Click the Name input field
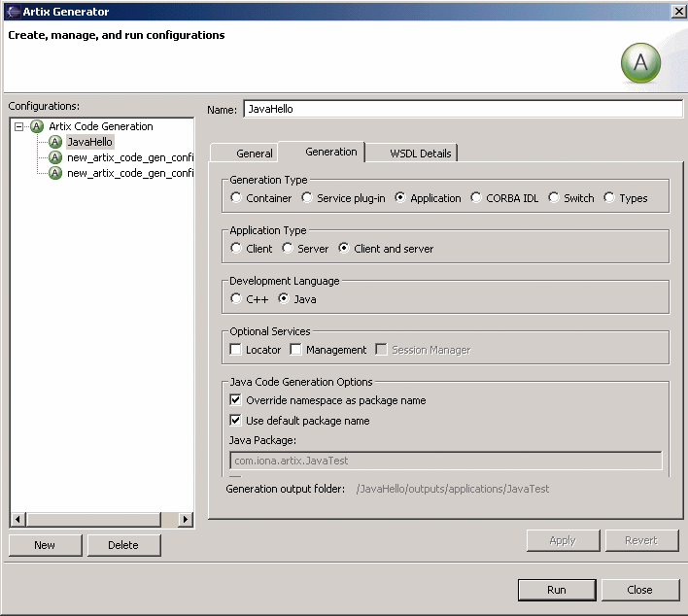This screenshot has width=688, height=616. [463, 109]
